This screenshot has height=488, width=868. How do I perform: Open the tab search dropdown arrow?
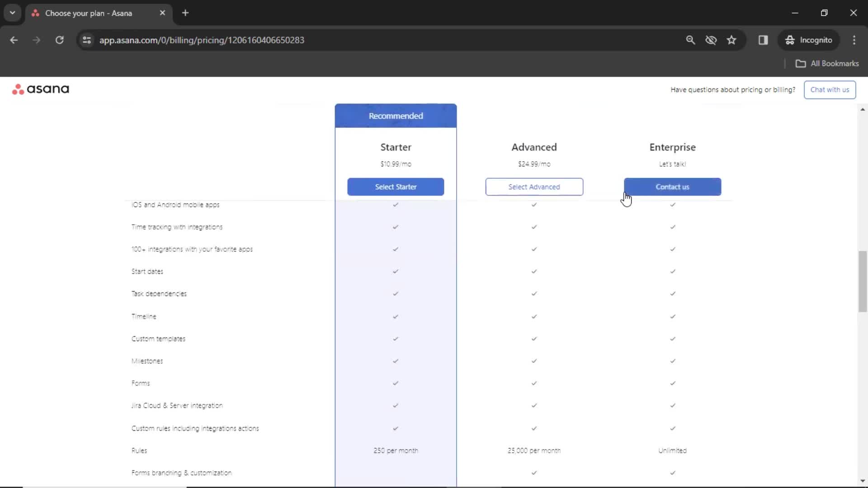coord(13,13)
